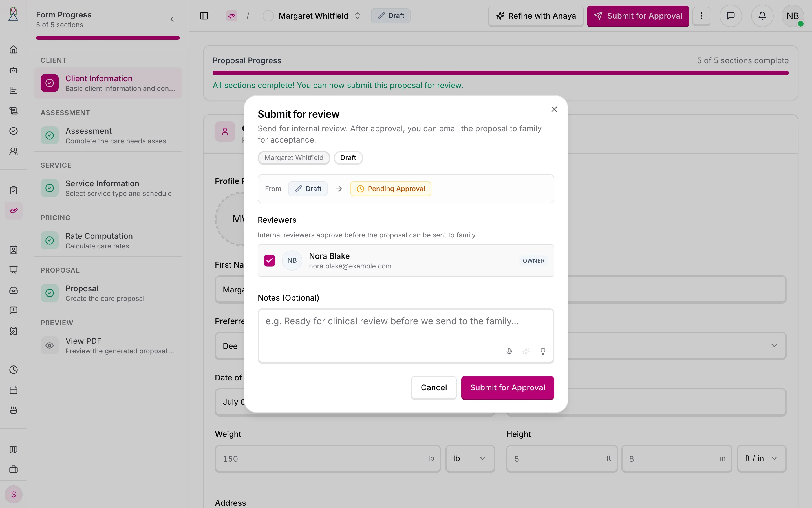Click the inbox tray icon in sidebar
This screenshot has width=812, height=508.
[x=14, y=290]
